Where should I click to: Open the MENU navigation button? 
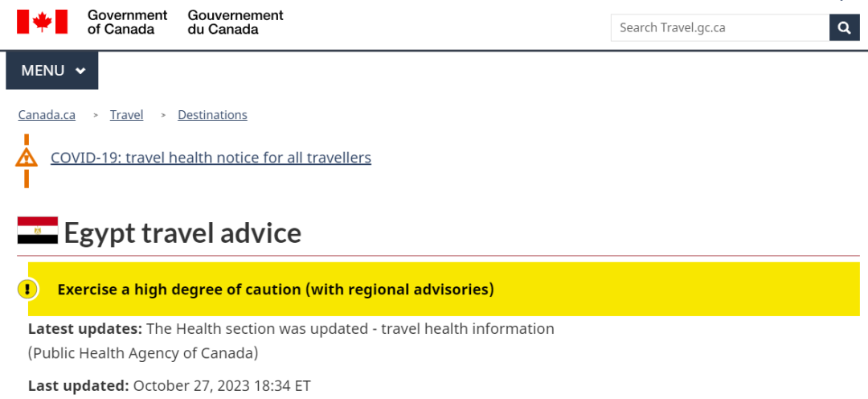52,70
